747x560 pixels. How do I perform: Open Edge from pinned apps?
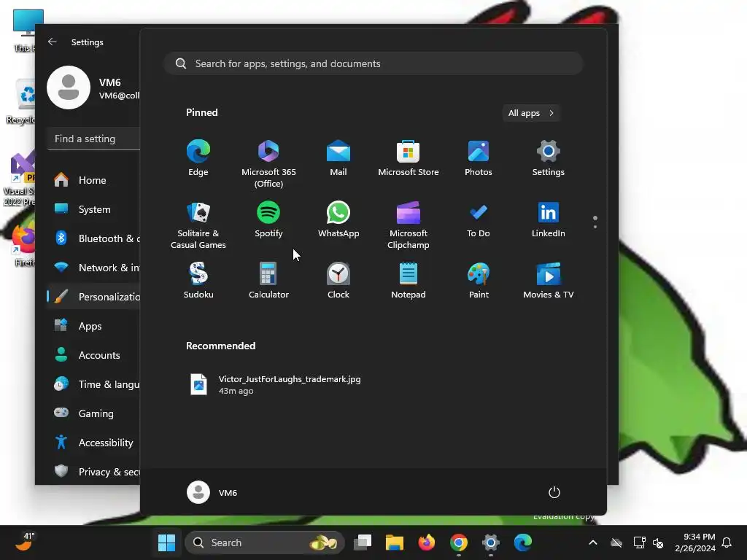(x=198, y=158)
